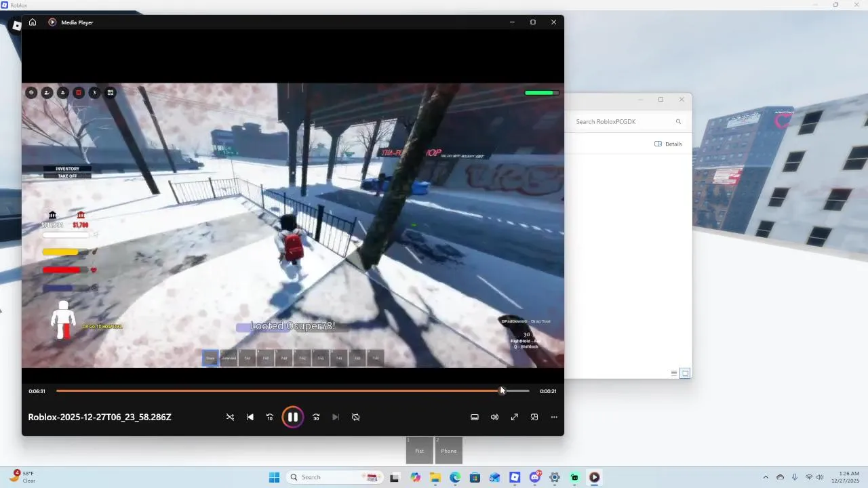Open the weather widget showing 58°F
This screenshot has width=868, height=488.
[22, 477]
